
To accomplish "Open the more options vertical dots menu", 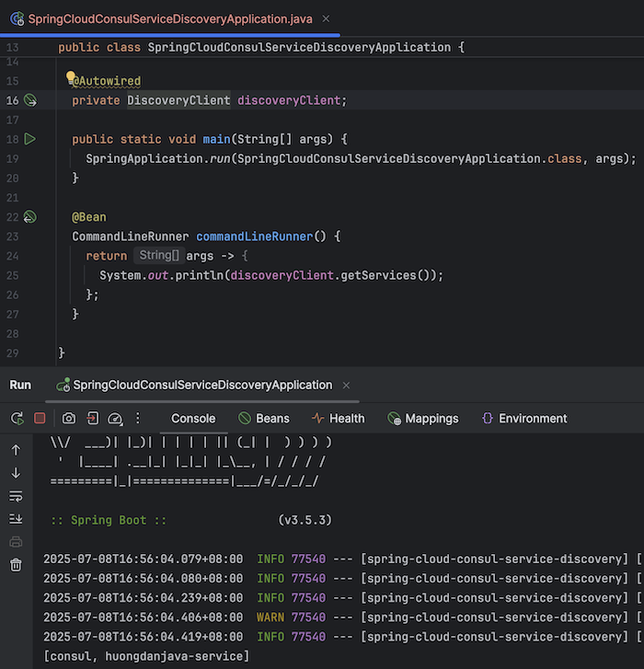I will (137, 418).
